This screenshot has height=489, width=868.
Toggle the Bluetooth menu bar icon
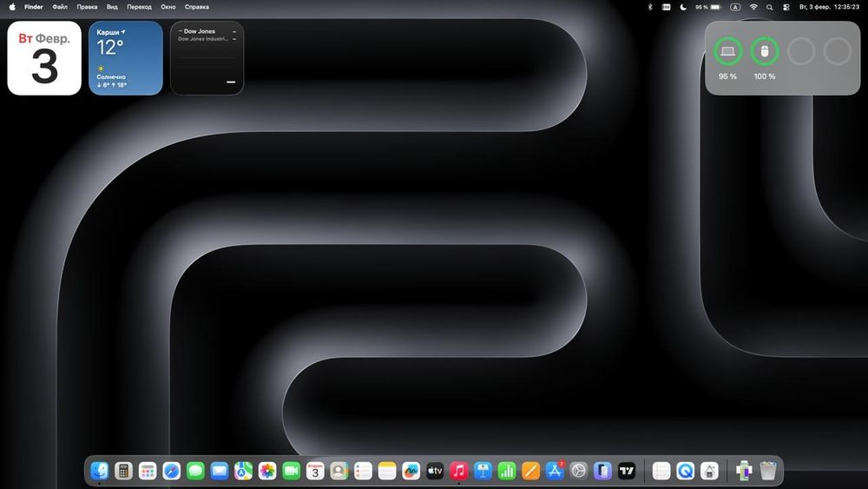point(649,7)
